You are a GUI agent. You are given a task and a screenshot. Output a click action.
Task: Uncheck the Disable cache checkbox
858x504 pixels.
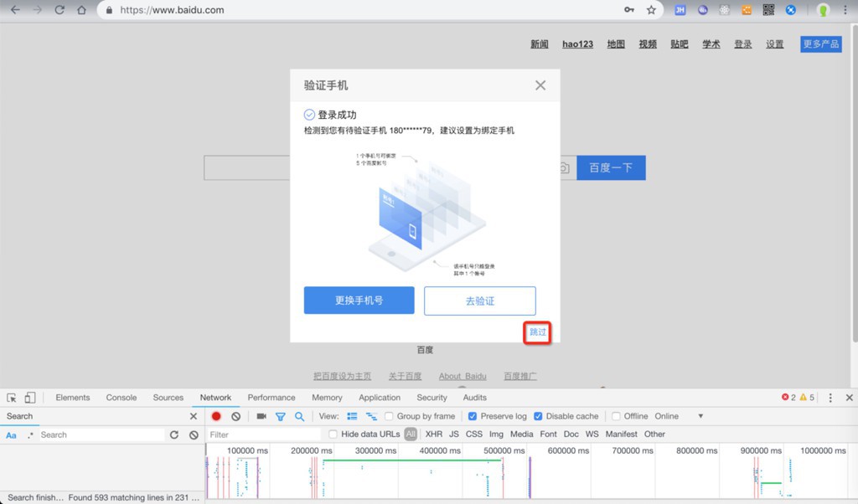[x=538, y=416]
